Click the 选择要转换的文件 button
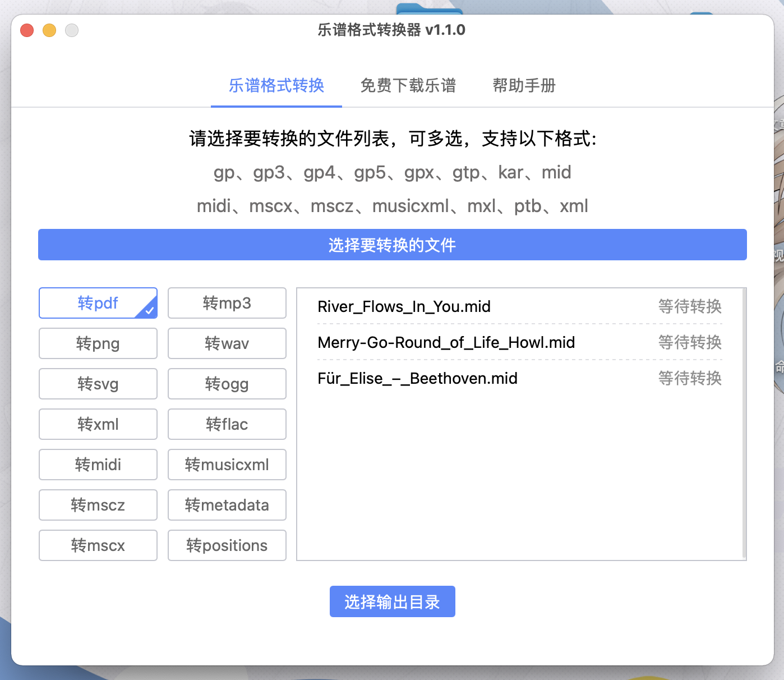This screenshot has width=784, height=680. point(392,245)
